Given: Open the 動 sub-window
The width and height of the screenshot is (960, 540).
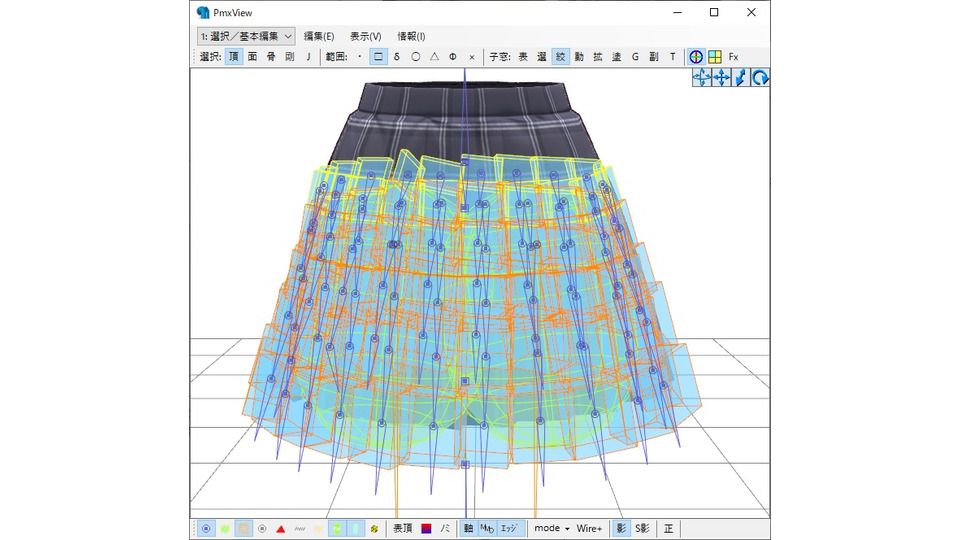Looking at the screenshot, I should tap(579, 57).
